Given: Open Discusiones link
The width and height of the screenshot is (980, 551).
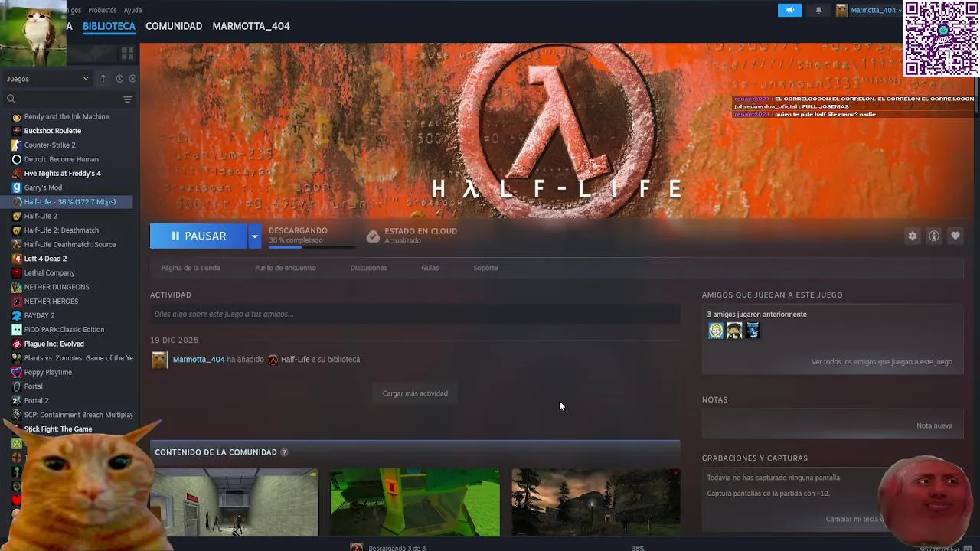Looking at the screenshot, I should point(368,268).
